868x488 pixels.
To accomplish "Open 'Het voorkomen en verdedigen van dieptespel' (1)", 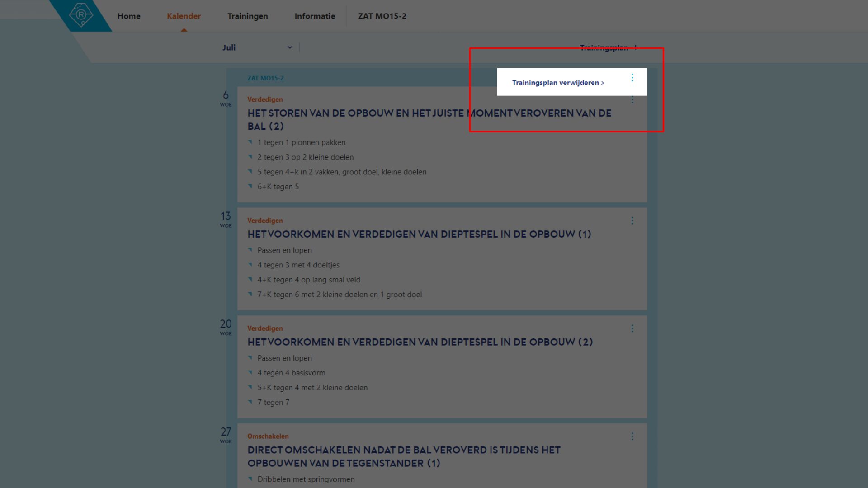I will (419, 234).
